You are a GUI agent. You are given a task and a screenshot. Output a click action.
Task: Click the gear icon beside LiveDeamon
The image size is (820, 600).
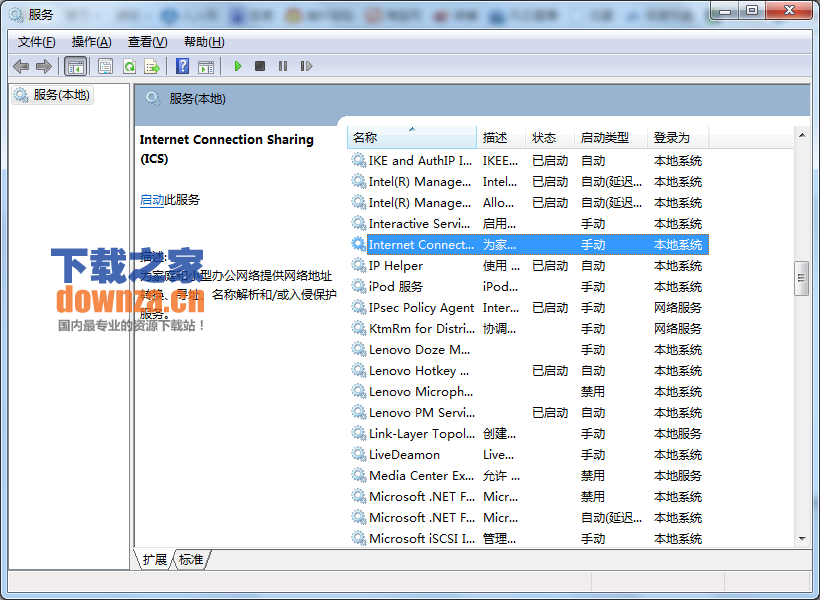pyautogui.click(x=358, y=454)
